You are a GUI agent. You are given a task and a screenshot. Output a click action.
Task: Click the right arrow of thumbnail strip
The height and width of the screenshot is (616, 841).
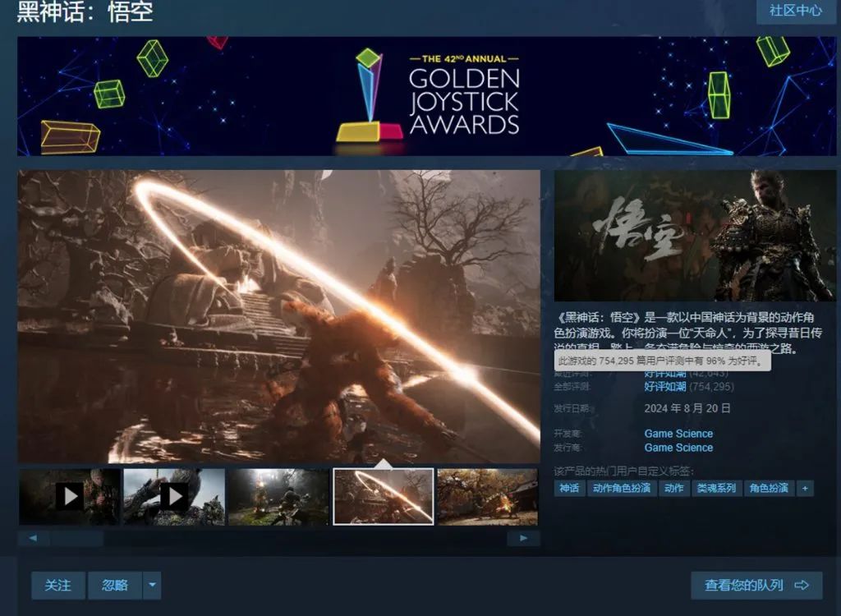523,538
